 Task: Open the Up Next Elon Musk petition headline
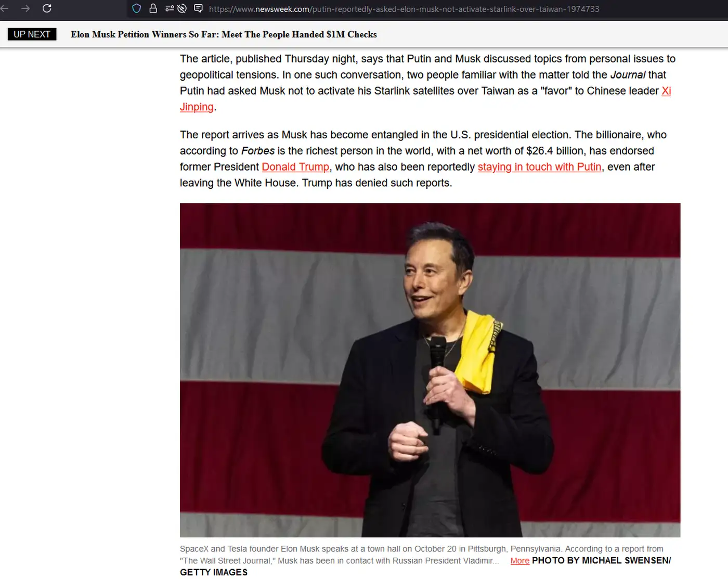point(224,34)
